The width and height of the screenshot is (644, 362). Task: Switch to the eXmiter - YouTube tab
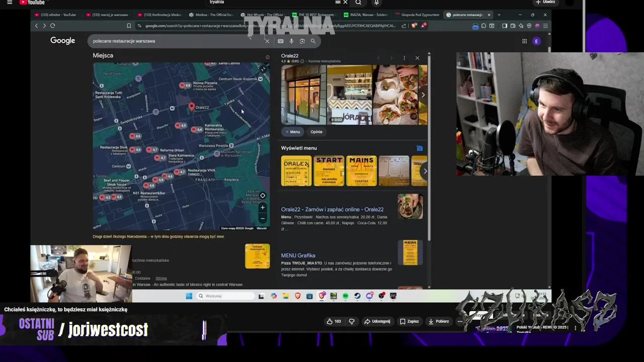pyautogui.click(x=55, y=15)
